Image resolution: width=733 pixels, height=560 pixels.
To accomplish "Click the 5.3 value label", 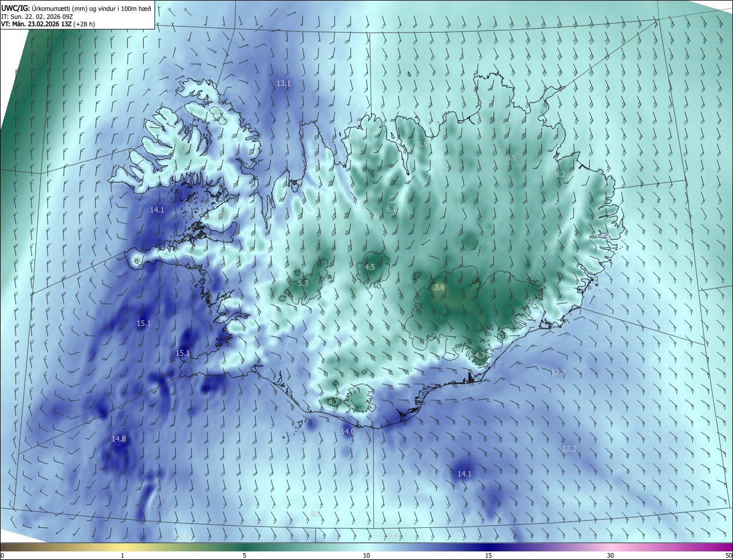I will click(x=303, y=283).
